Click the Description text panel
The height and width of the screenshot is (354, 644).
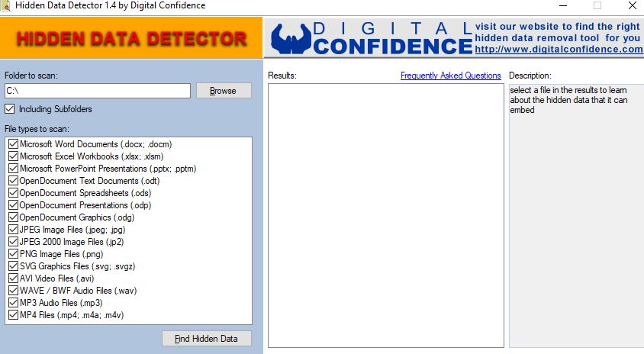576,215
